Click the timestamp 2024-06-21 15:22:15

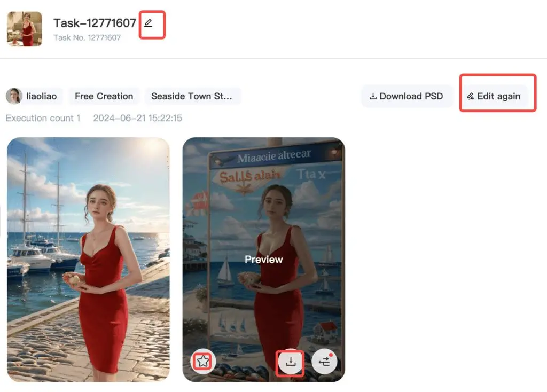(x=137, y=118)
